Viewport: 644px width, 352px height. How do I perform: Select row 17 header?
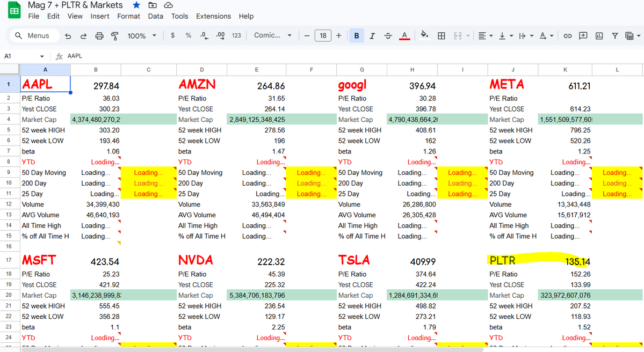[9, 260]
